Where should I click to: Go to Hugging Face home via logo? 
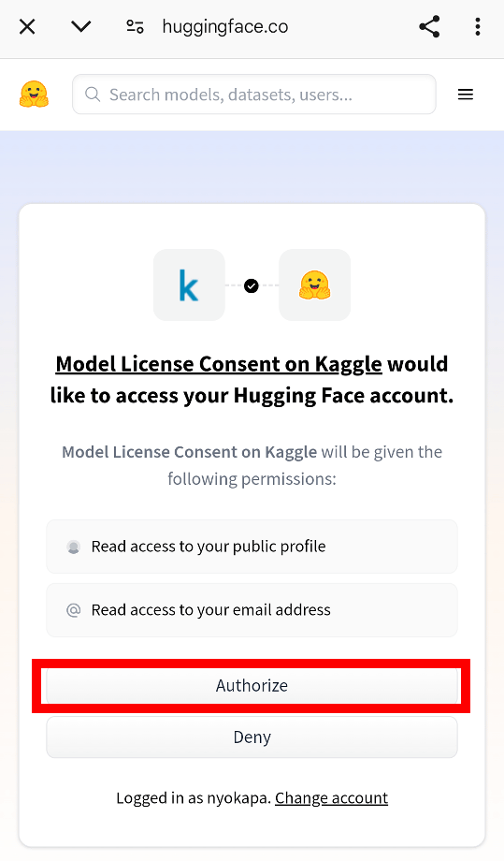point(34,94)
